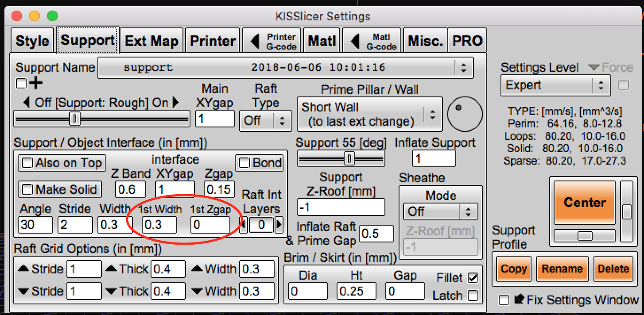Click the horizontal slider below Center button
The width and height of the screenshot is (644, 315).
click(585, 236)
